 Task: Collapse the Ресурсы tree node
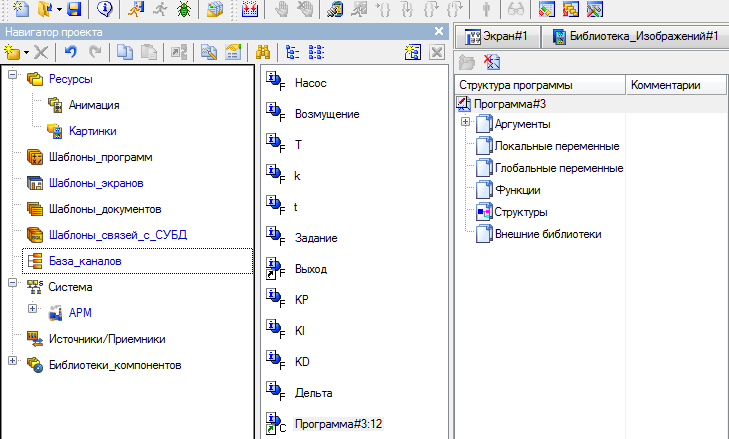point(13,74)
